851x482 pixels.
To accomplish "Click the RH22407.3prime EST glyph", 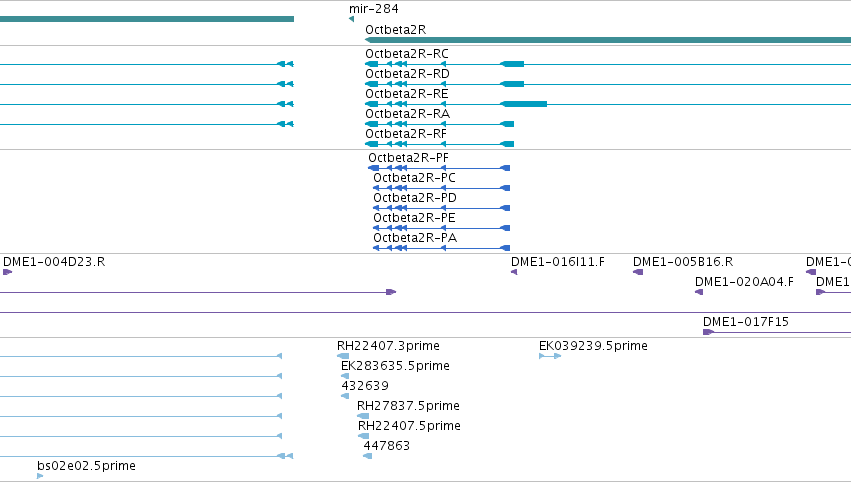I will click(x=343, y=356).
